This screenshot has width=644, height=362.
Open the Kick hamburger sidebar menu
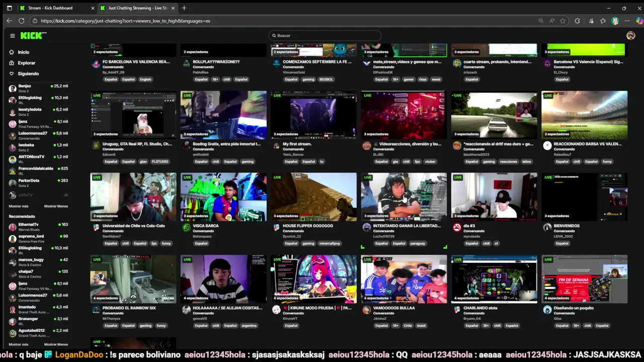[13, 36]
